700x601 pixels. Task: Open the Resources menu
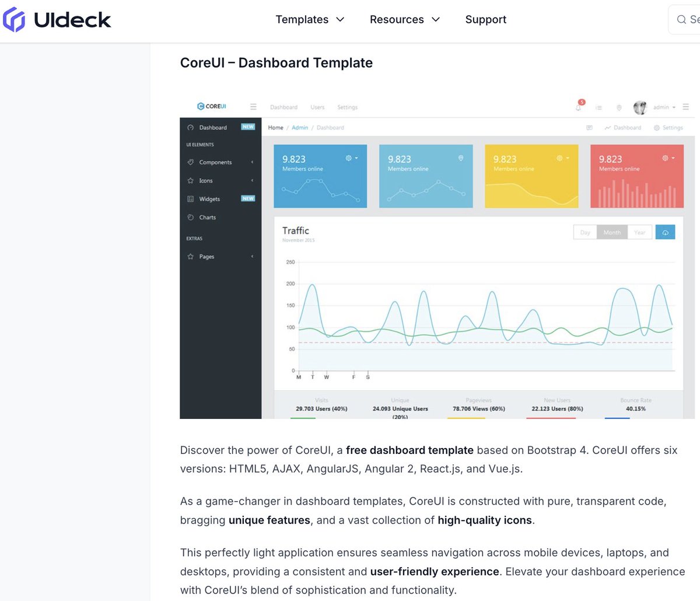pos(397,19)
